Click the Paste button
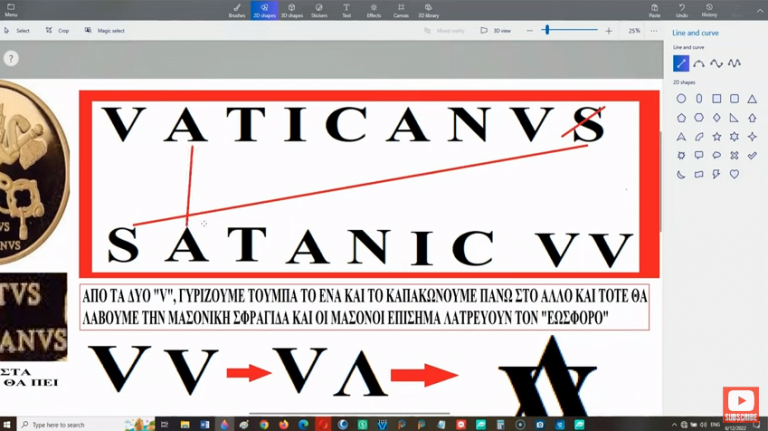The width and height of the screenshot is (768, 431). click(654, 10)
